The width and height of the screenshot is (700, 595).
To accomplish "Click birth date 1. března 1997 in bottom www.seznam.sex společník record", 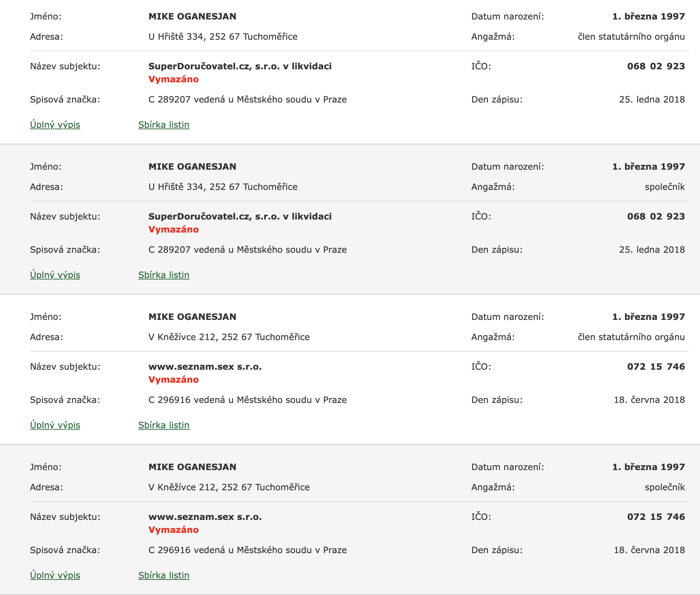I will click(648, 467).
